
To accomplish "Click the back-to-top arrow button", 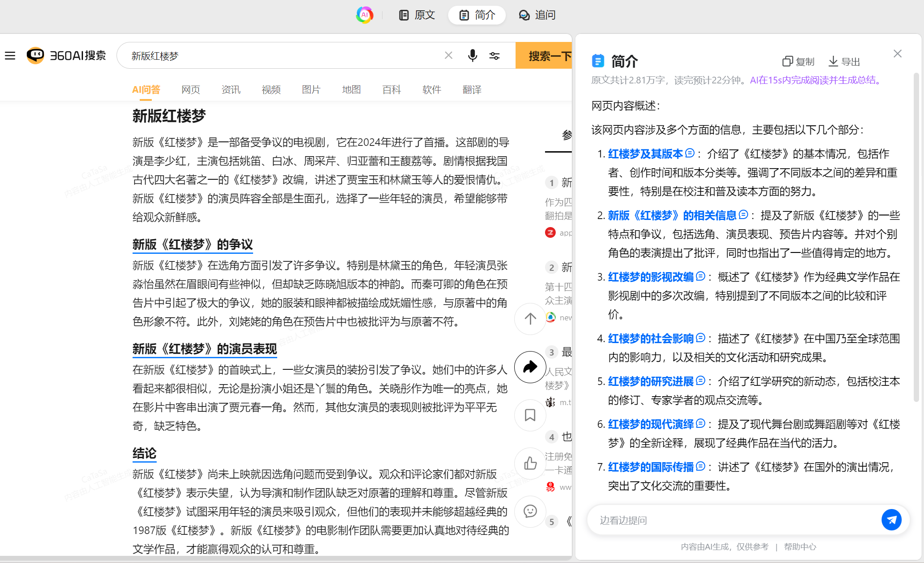I will (x=530, y=319).
